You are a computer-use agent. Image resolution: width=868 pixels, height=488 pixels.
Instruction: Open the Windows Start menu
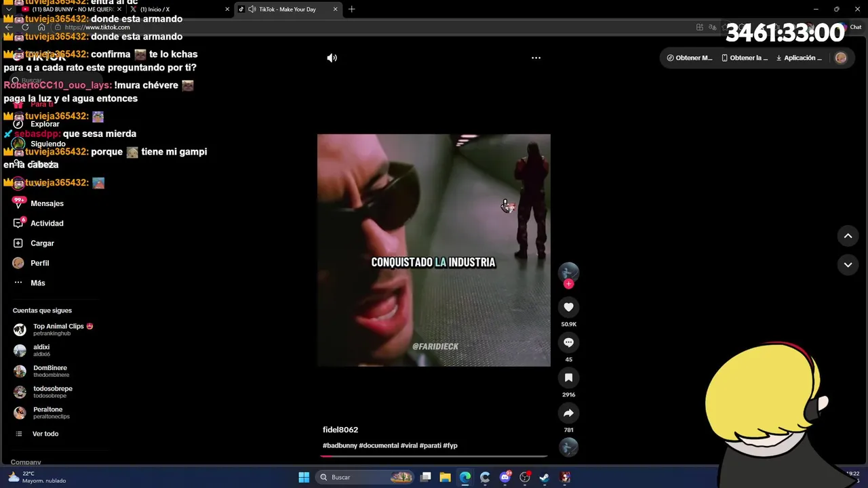(x=304, y=477)
